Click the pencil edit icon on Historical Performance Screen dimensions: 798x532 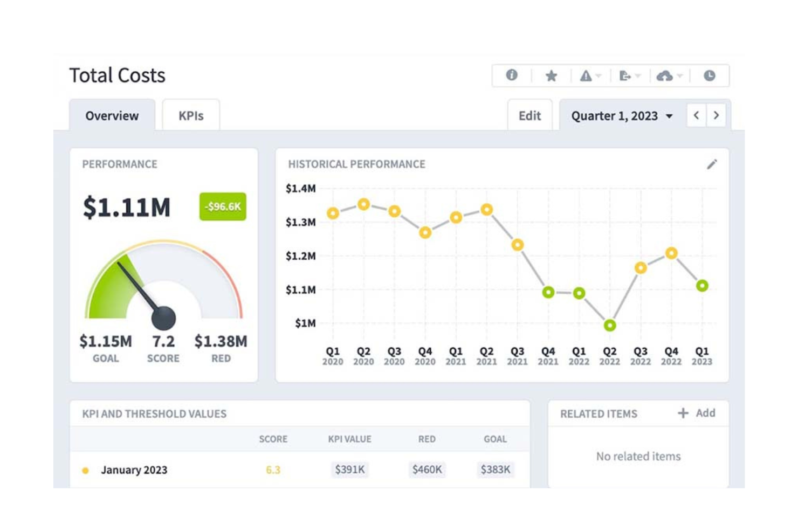[x=713, y=164]
